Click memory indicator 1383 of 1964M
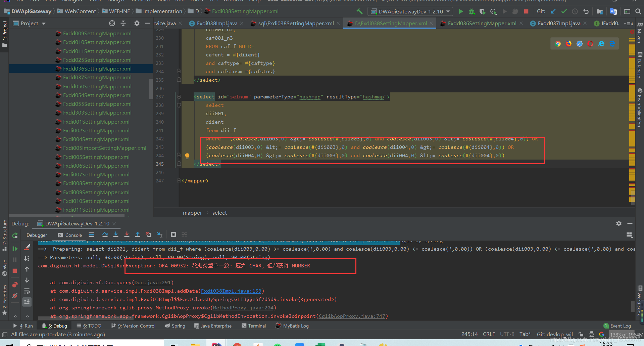This screenshot has width=644, height=346. [x=626, y=335]
